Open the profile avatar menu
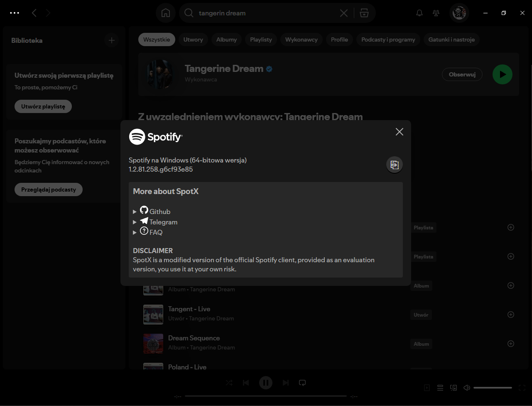The width and height of the screenshot is (532, 406). point(459,13)
